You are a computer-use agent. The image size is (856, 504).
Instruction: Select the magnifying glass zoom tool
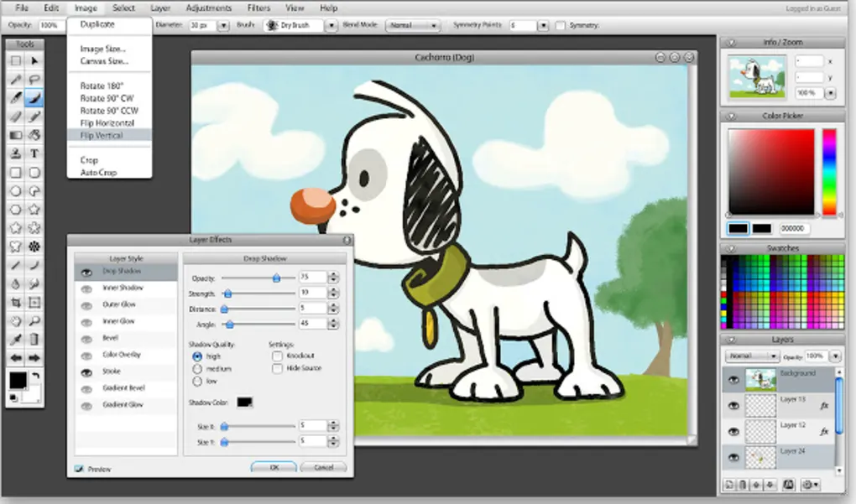point(34,320)
